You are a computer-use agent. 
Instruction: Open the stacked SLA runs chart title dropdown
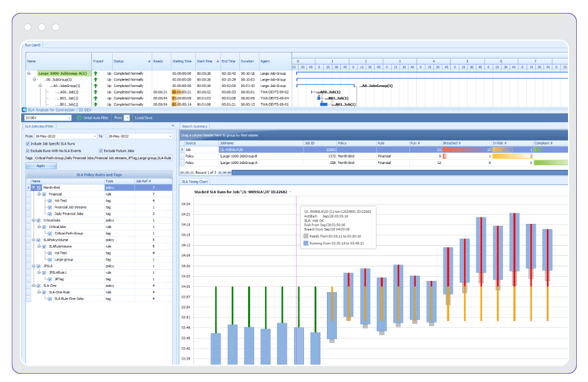click(290, 192)
